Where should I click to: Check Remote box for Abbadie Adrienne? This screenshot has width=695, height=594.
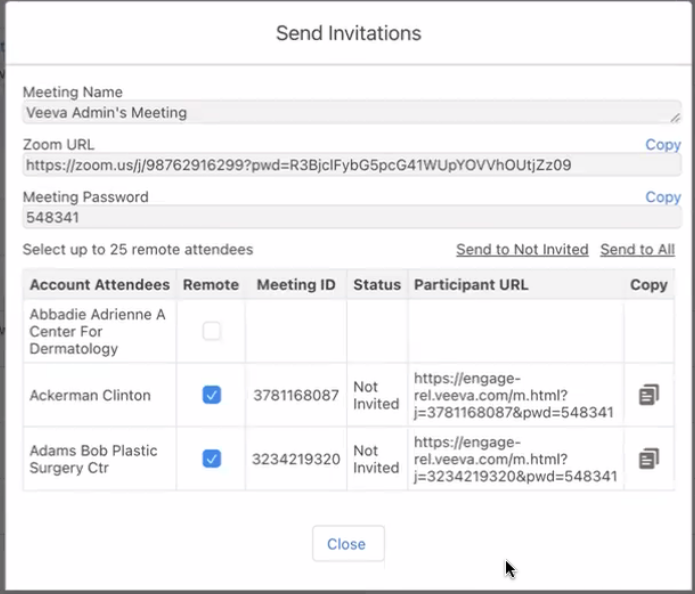[x=211, y=331]
